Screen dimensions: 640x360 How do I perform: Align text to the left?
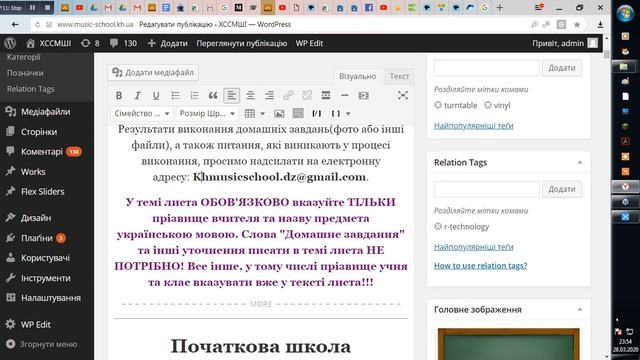point(231,96)
